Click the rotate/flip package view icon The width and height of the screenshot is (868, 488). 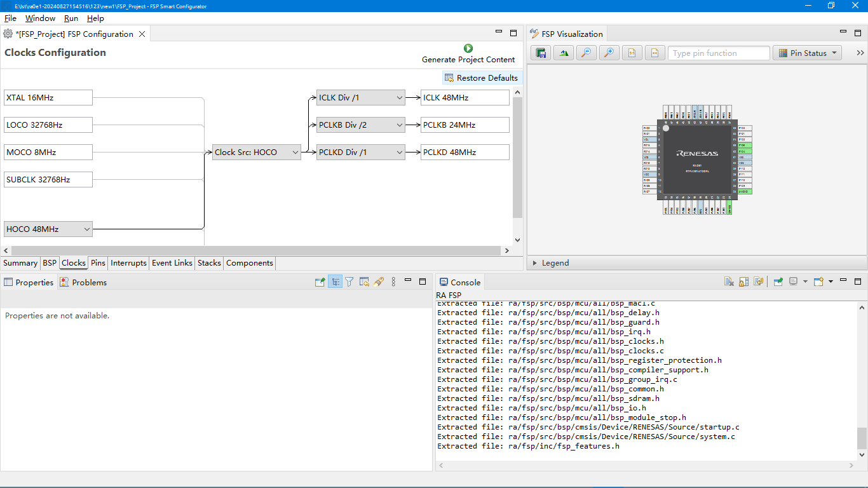pyautogui.click(x=564, y=53)
